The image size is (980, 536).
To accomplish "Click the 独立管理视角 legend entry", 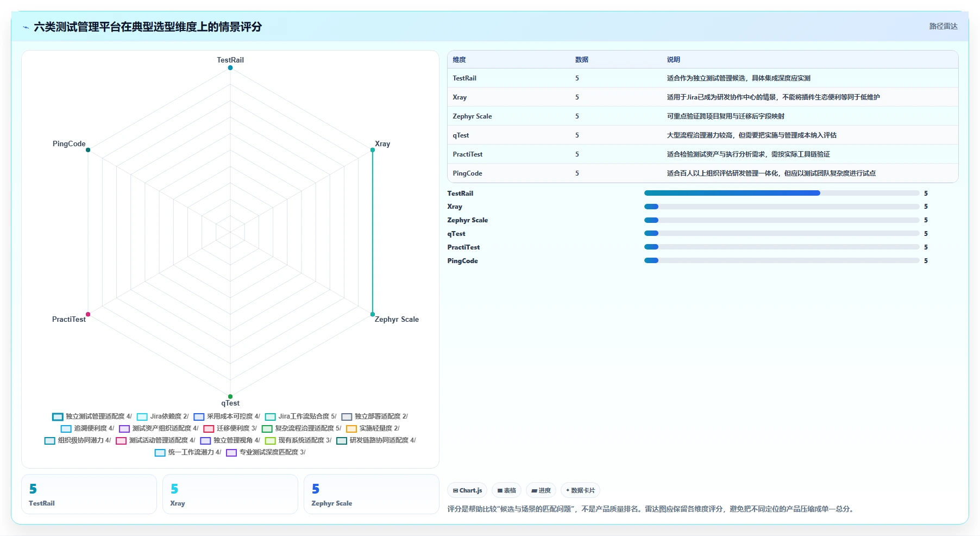I will (x=230, y=440).
